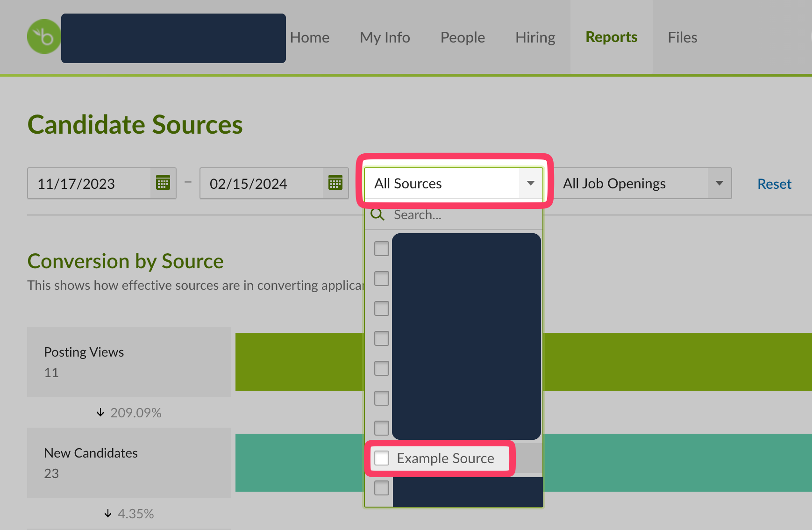
Task: Open the My Info tab
Action: (385, 37)
